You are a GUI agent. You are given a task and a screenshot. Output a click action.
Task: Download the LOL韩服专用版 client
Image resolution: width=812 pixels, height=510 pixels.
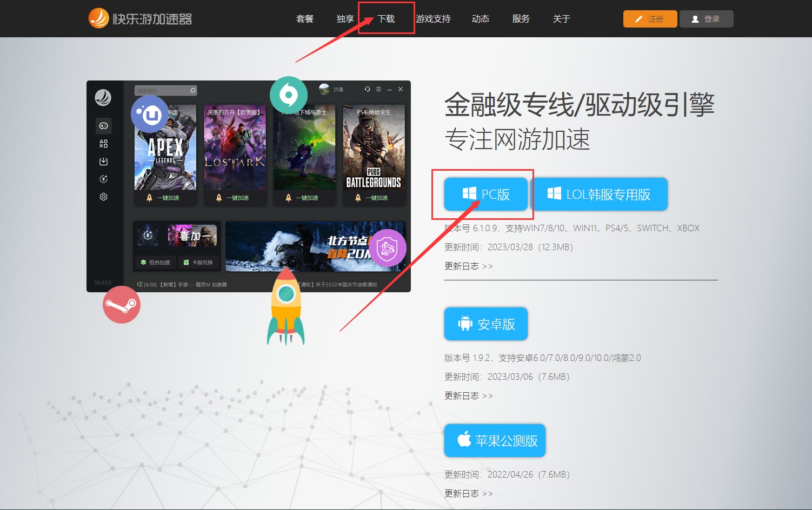pyautogui.click(x=600, y=194)
